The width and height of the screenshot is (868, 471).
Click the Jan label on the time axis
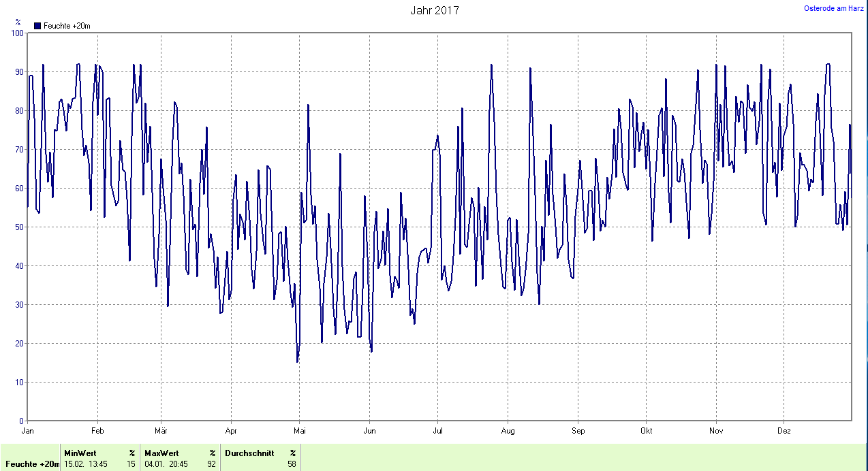[28, 431]
